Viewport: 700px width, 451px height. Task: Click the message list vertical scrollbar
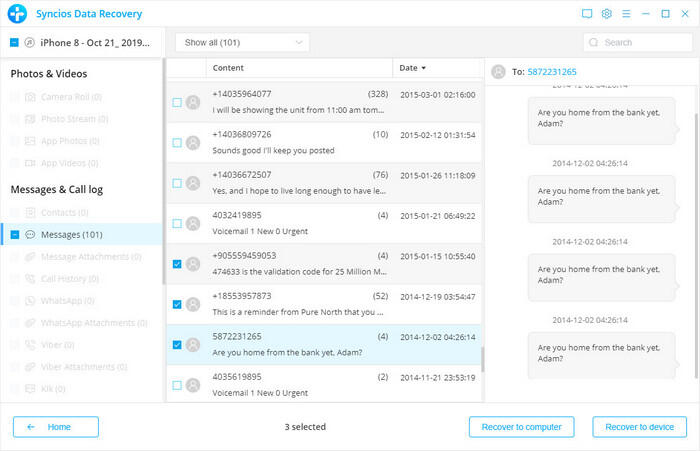(483, 360)
